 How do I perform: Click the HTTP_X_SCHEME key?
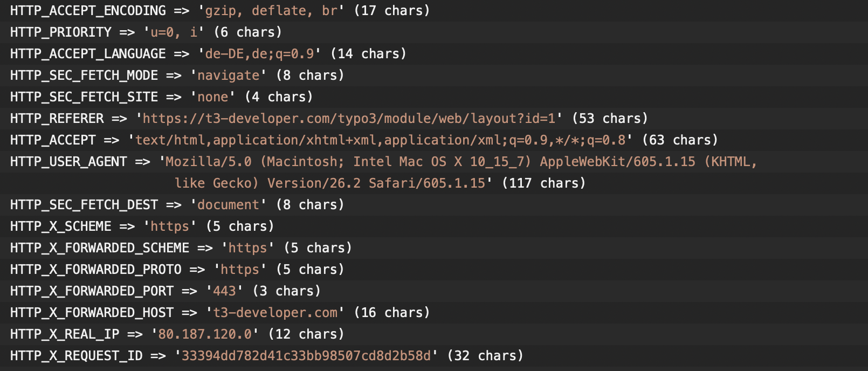60,226
